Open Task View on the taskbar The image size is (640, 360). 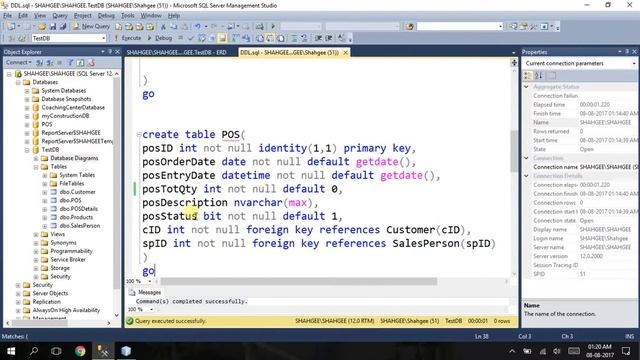(56, 351)
